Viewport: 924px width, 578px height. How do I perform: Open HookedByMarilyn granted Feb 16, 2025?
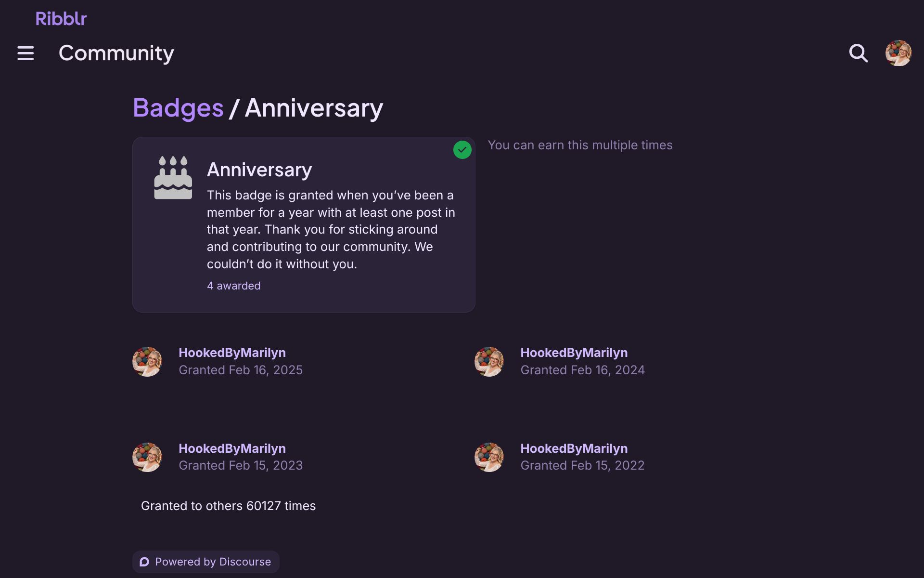232,353
